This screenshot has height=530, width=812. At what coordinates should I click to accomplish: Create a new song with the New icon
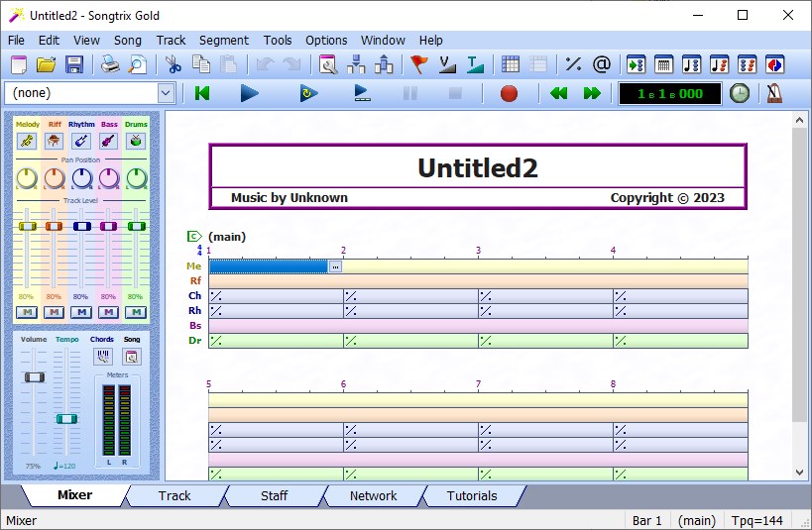[19, 64]
